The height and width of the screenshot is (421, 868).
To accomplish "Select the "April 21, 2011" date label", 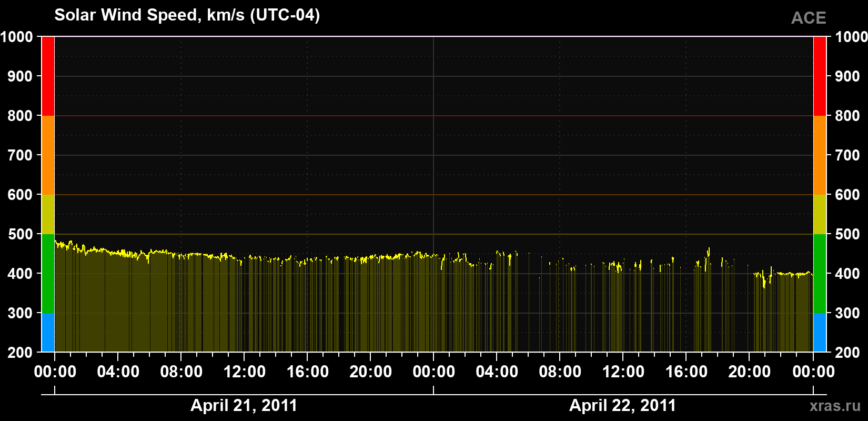I will (x=244, y=405).
